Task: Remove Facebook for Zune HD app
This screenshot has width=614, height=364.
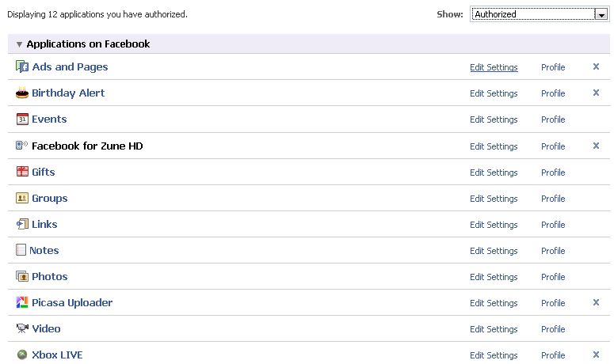Action: [596, 146]
